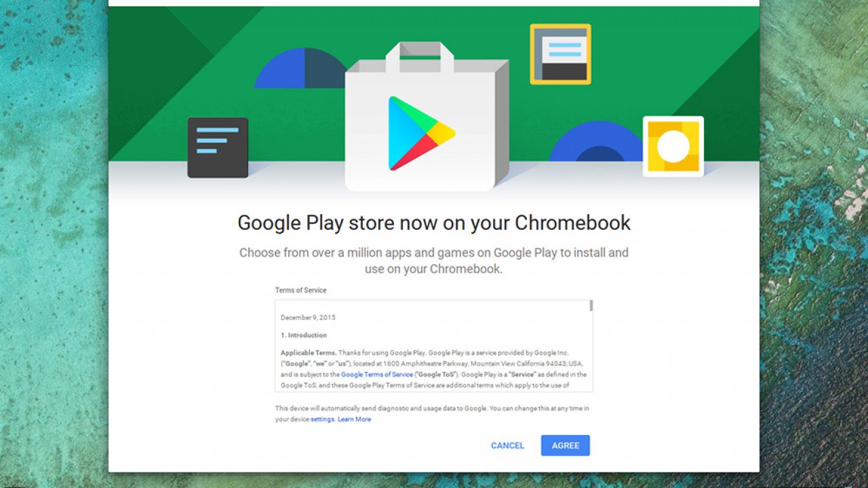Open the Google Terms of Service link
868x488 pixels.
point(377,374)
